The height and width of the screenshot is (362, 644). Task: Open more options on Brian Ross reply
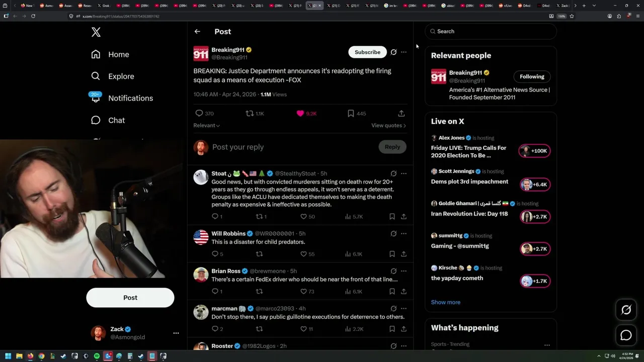404,271
